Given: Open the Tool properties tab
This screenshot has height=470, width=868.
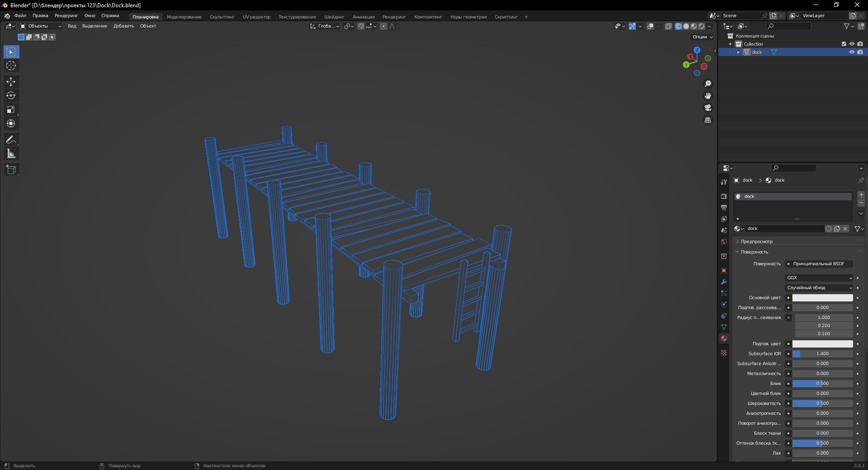Looking at the screenshot, I should coord(724,182).
